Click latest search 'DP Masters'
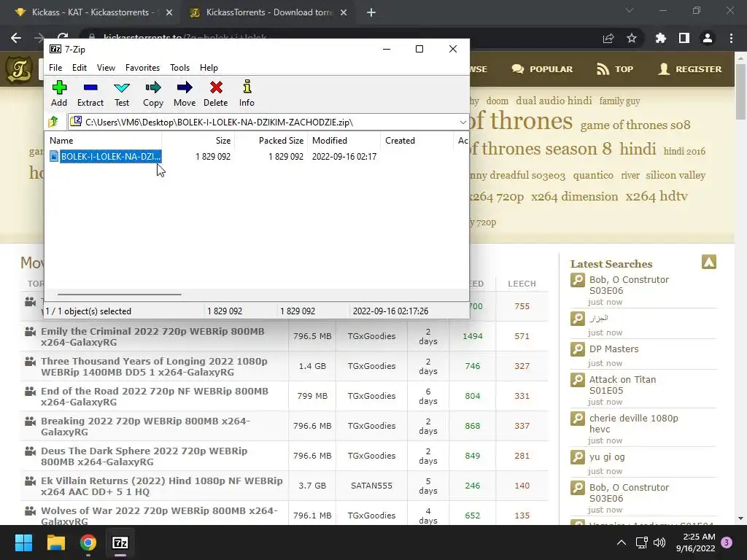The width and height of the screenshot is (747, 560). (x=614, y=349)
